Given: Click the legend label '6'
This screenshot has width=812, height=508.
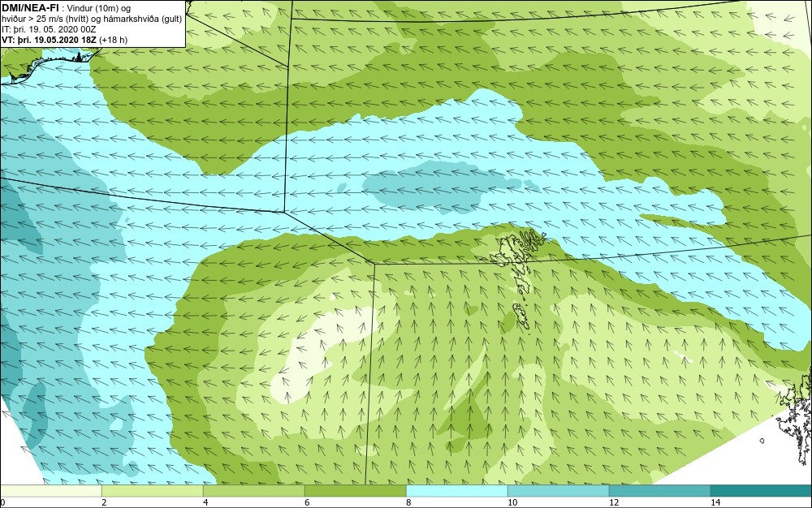Looking at the screenshot, I should point(307,502).
